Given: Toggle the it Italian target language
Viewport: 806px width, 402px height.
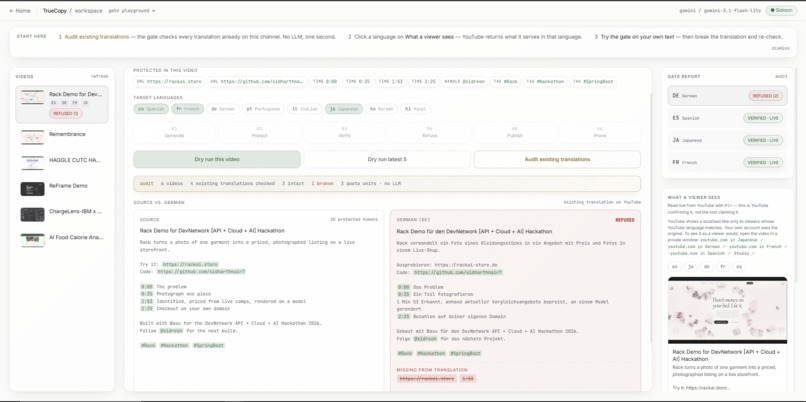Looking at the screenshot, I should coord(305,109).
